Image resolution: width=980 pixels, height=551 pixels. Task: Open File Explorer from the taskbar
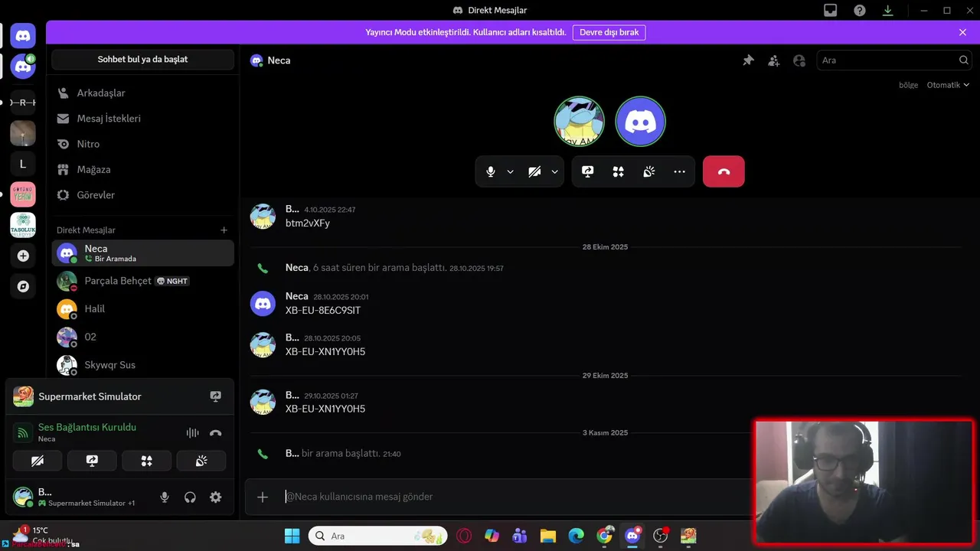[547, 536]
